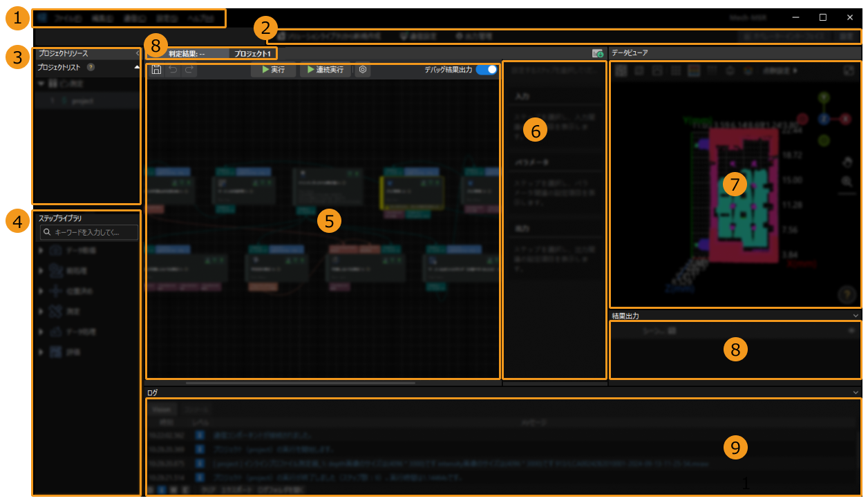Click the データビューア panel title
The width and height of the screenshot is (868, 503).
coord(630,53)
